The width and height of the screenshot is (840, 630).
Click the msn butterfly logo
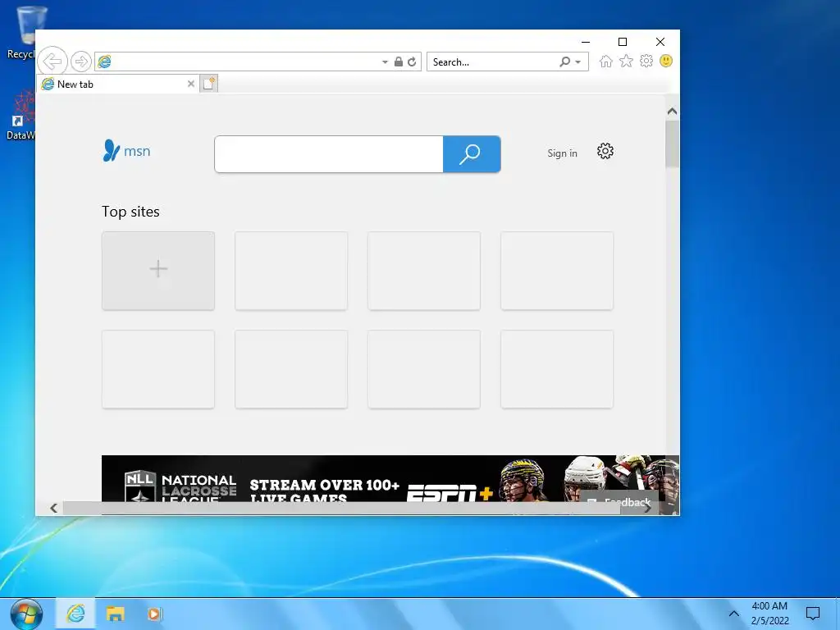point(126,151)
